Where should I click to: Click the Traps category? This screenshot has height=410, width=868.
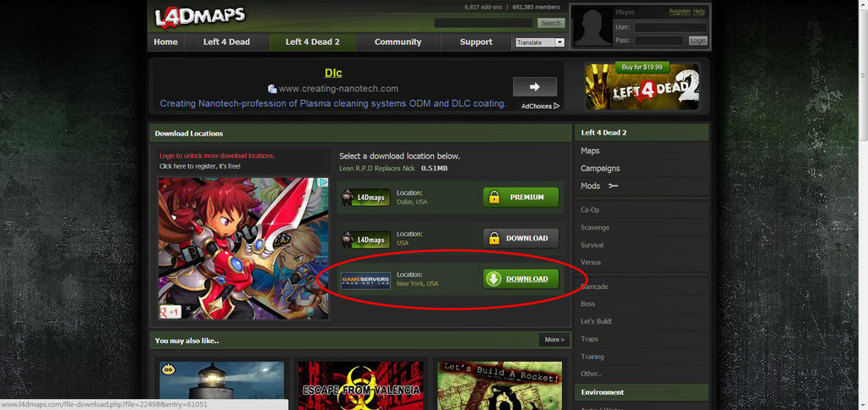(590, 339)
